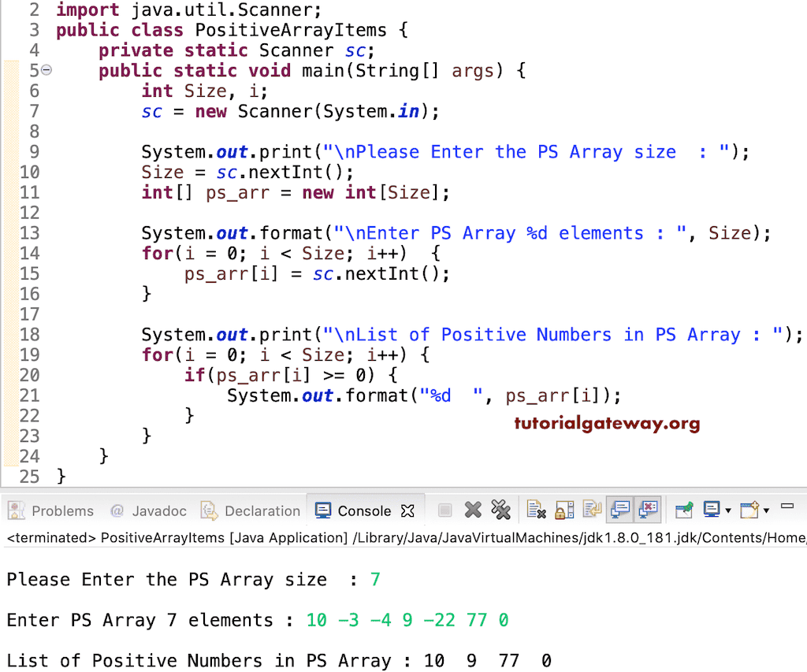Click the Terminate button
Image resolution: width=807 pixels, height=672 pixels.
point(444,510)
